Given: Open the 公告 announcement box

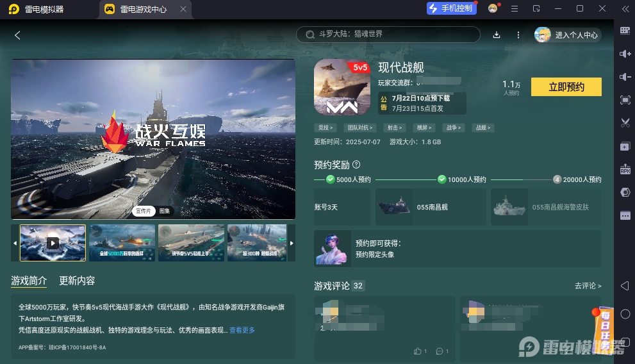Looking at the screenshot, I should [x=422, y=103].
